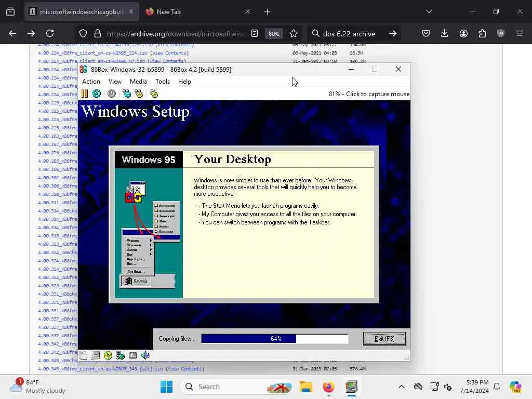Image resolution: width=532 pixels, height=399 pixels.
Task: Open the 86Box Tools menu
Action: [163, 82]
